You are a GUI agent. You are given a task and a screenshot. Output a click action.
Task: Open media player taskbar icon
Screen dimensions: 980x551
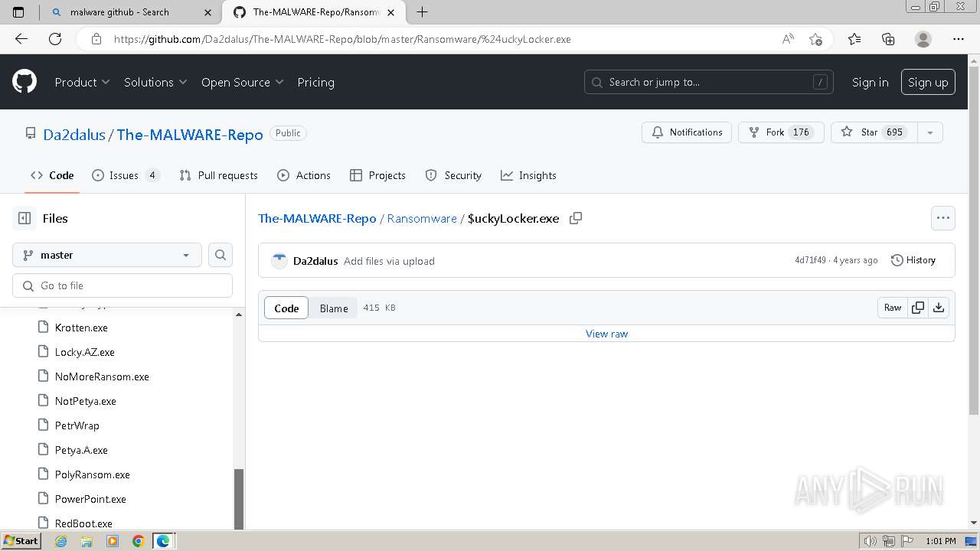coord(113,541)
